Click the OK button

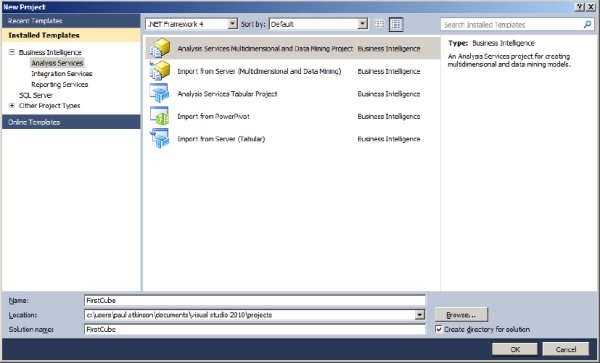coord(515,349)
